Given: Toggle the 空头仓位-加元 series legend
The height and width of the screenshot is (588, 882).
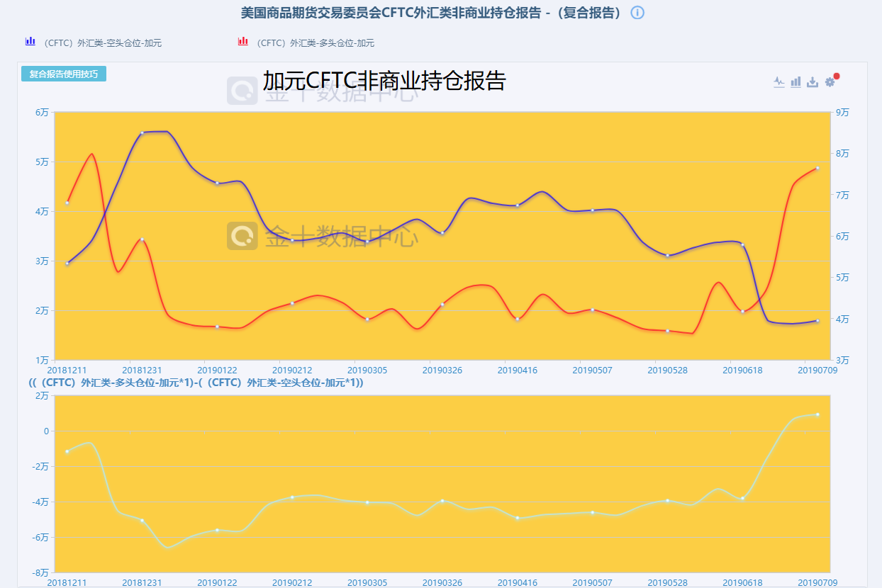Looking at the screenshot, I should (103, 43).
